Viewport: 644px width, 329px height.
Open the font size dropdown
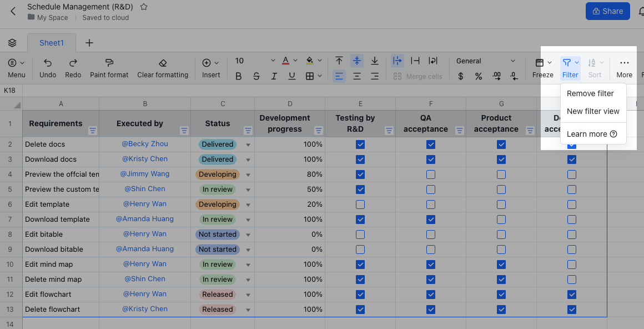click(x=273, y=61)
